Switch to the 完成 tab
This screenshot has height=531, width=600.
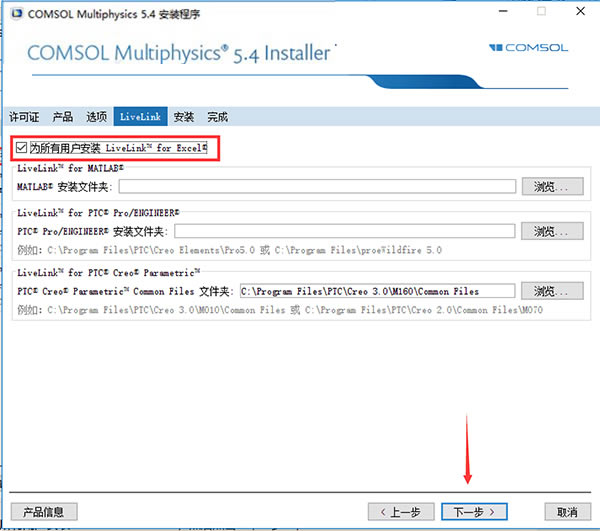(x=217, y=117)
